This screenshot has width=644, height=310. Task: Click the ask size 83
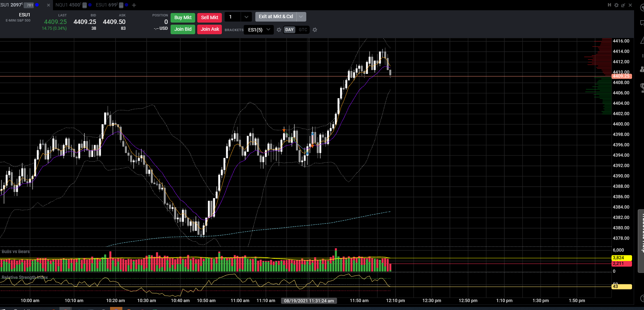pyautogui.click(x=123, y=28)
